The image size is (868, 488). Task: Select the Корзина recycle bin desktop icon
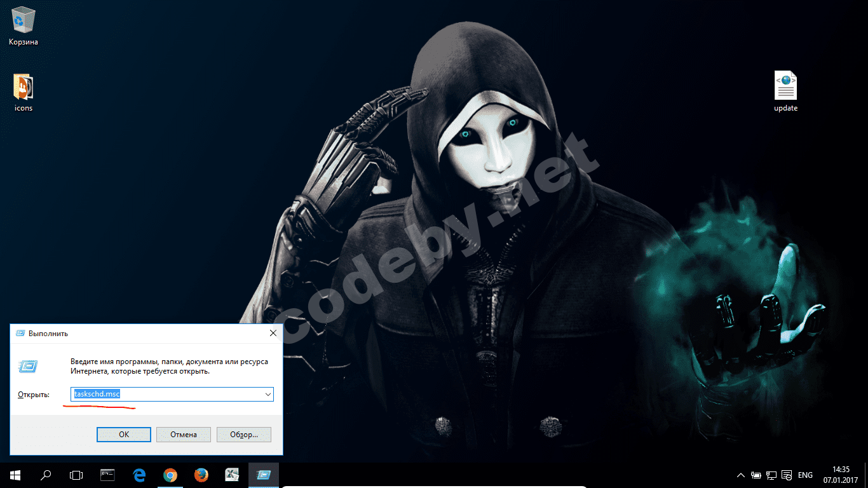tap(24, 25)
